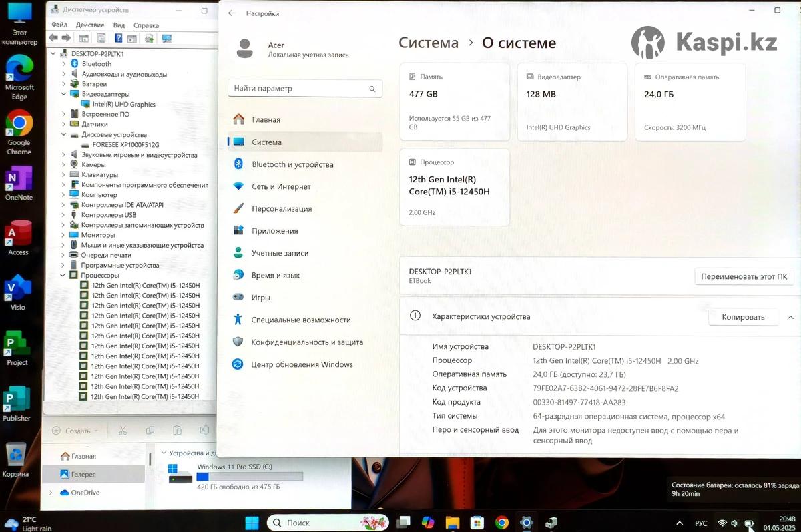Click the Copy icon in Explorer toolbar

coord(150,431)
